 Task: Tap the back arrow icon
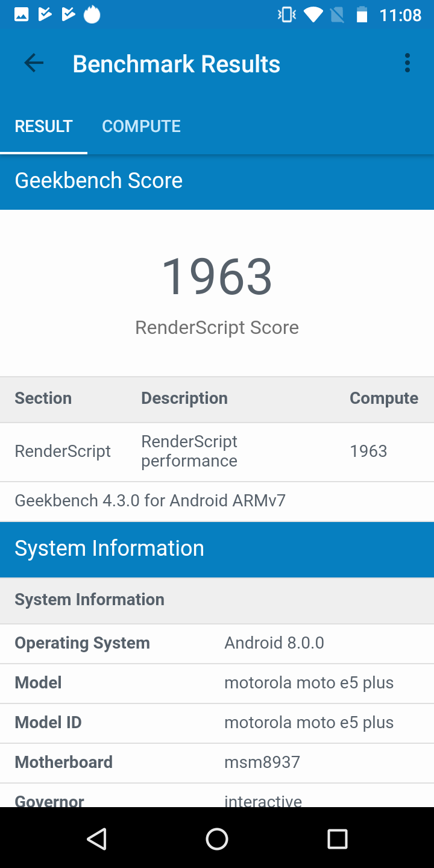click(x=34, y=63)
